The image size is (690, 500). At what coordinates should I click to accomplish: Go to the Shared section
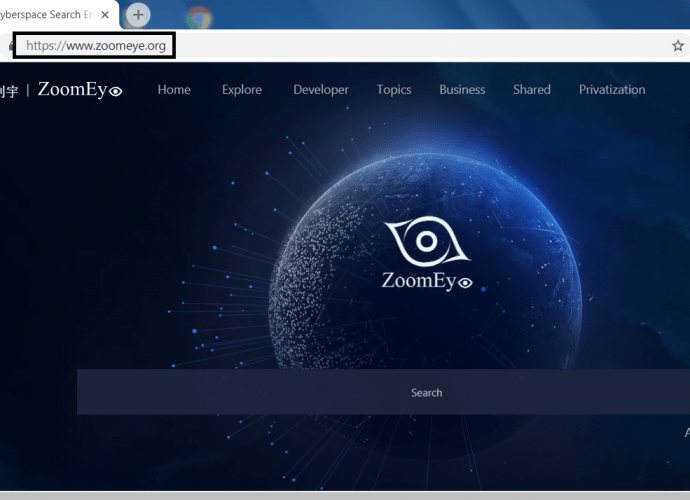click(x=532, y=90)
